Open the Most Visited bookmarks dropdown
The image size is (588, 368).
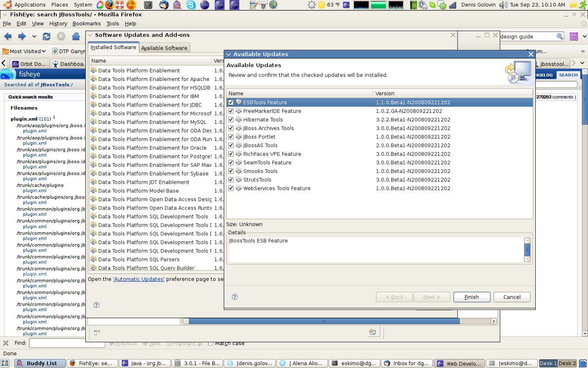pyautogui.click(x=24, y=51)
